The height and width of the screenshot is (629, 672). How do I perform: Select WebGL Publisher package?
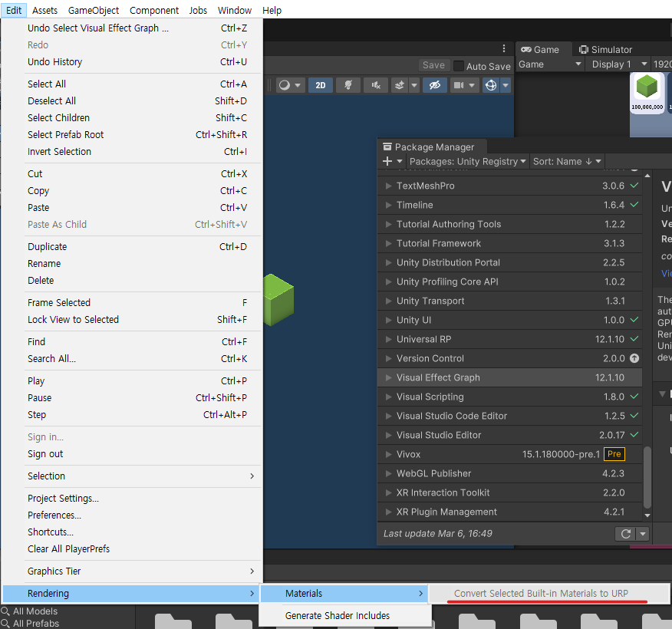509,473
